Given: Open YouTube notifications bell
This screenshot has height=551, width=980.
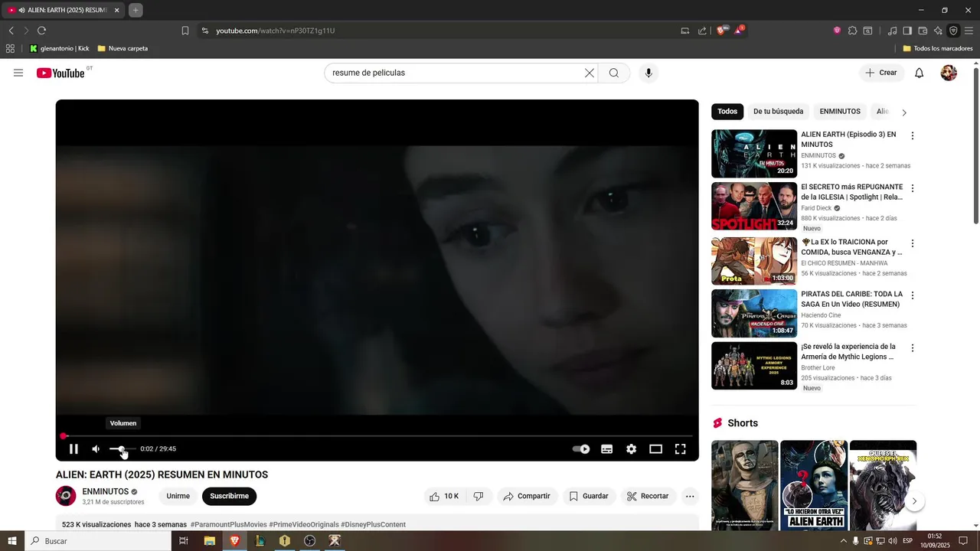Looking at the screenshot, I should coord(920,73).
